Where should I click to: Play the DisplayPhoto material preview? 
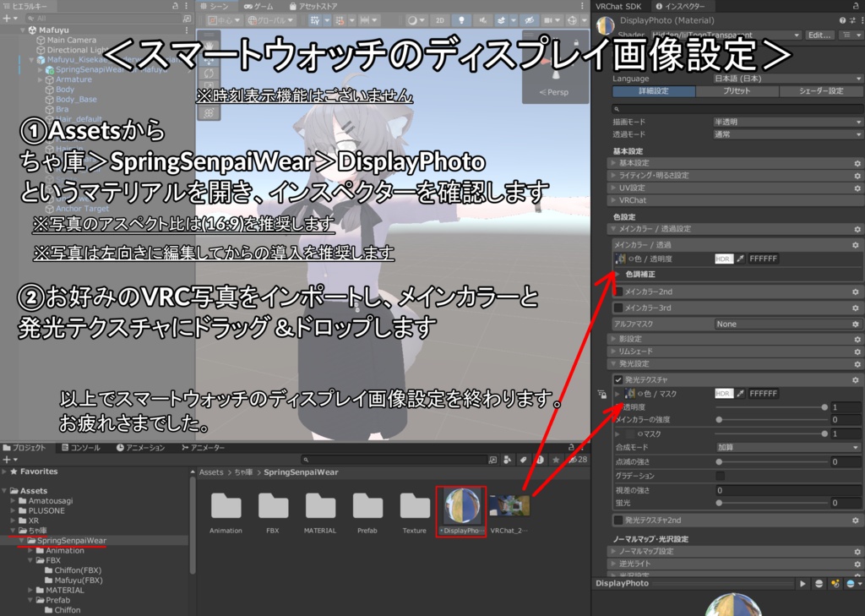802,583
